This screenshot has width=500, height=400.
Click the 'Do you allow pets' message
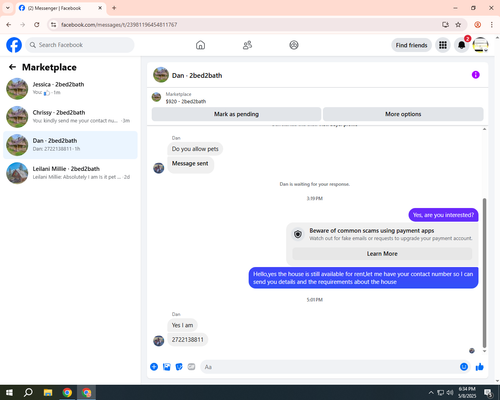click(x=195, y=149)
